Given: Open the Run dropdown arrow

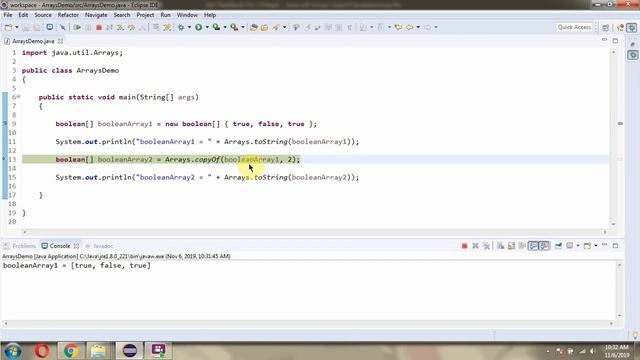Looking at the screenshot, I should [207, 27].
